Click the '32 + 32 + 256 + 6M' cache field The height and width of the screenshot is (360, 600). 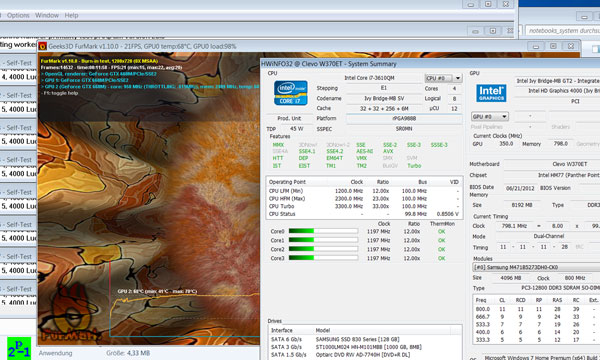(x=383, y=109)
